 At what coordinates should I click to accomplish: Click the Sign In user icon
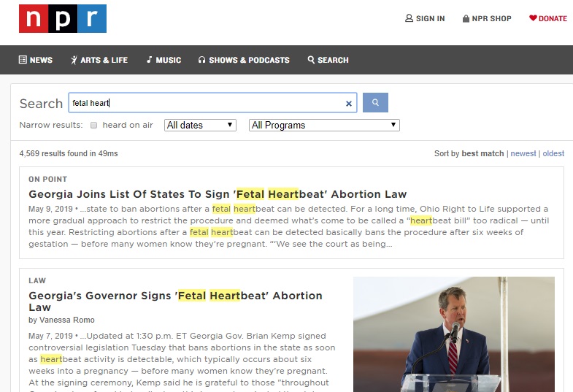pos(409,18)
